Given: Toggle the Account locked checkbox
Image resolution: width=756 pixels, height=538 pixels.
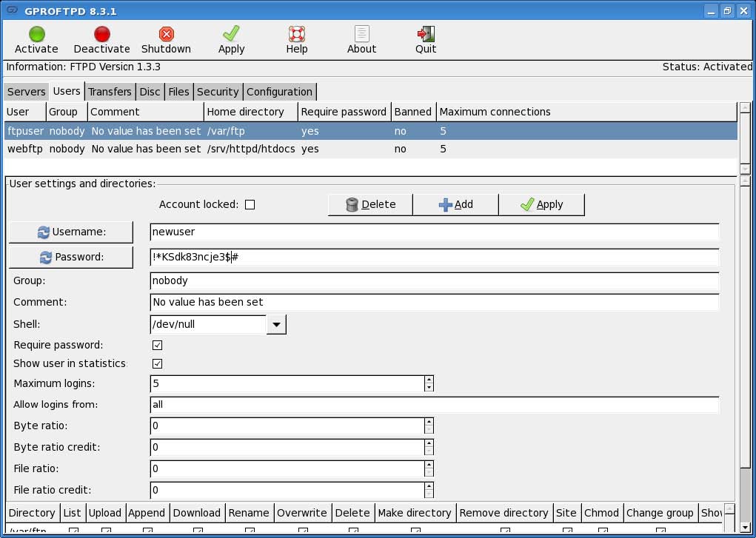Looking at the screenshot, I should point(250,205).
